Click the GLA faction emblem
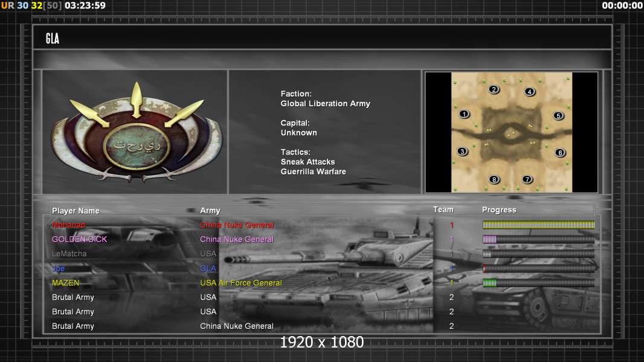 (x=136, y=133)
